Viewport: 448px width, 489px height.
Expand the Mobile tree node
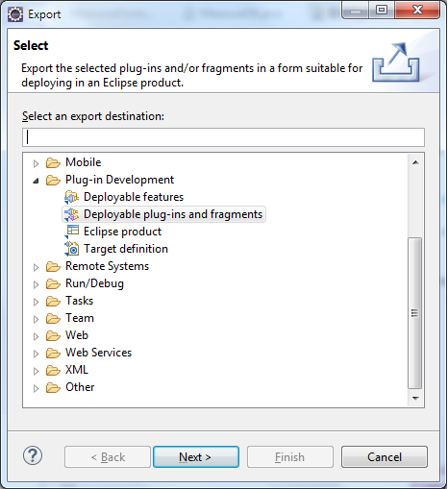36,163
